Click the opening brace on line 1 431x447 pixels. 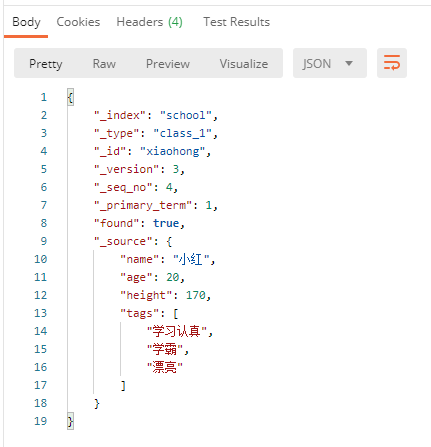pos(70,97)
